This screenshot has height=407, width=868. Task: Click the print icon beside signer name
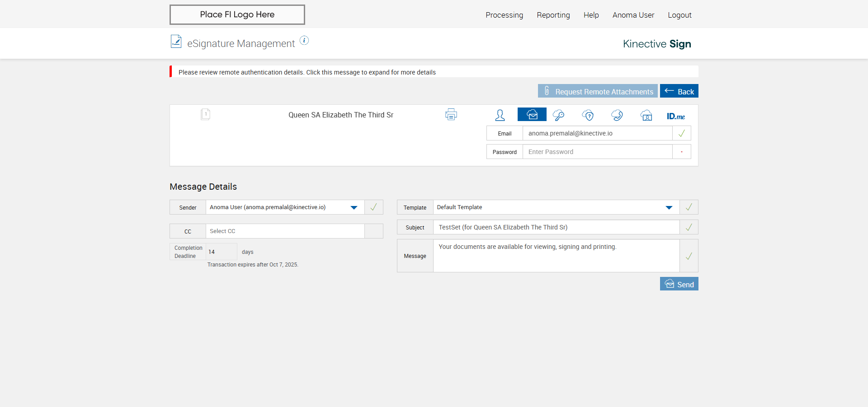[x=451, y=115]
